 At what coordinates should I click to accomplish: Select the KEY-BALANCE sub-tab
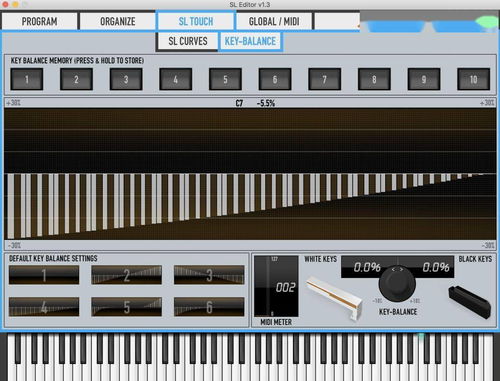pos(250,41)
